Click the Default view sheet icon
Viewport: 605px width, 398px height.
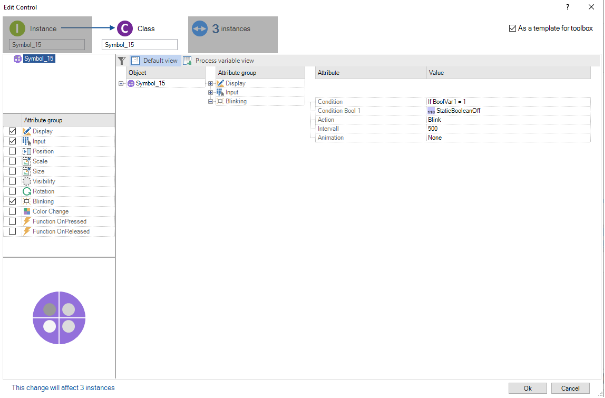tap(135, 61)
